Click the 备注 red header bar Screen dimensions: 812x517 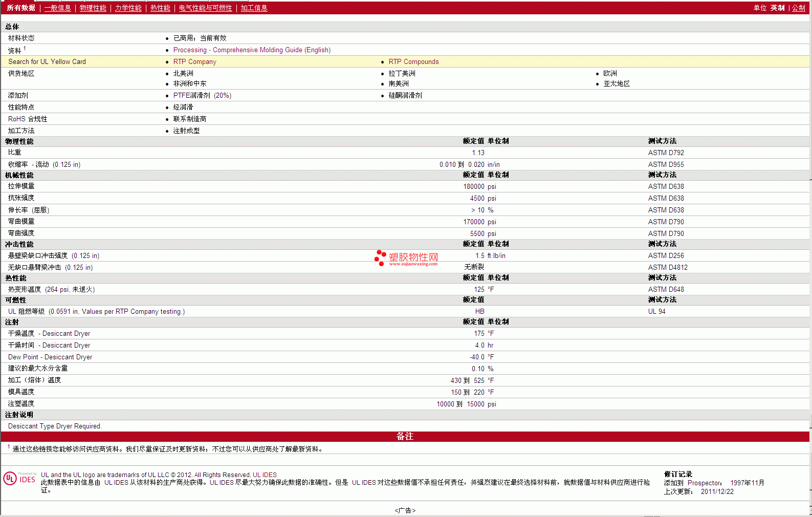click(405, 436)
